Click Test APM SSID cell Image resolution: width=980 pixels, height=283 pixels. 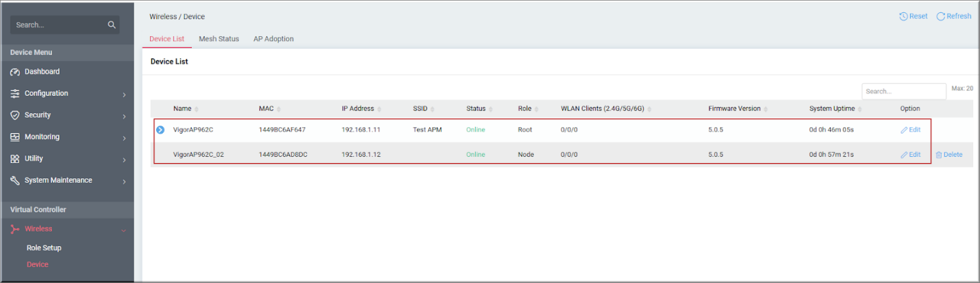click(x=427, y=130)
